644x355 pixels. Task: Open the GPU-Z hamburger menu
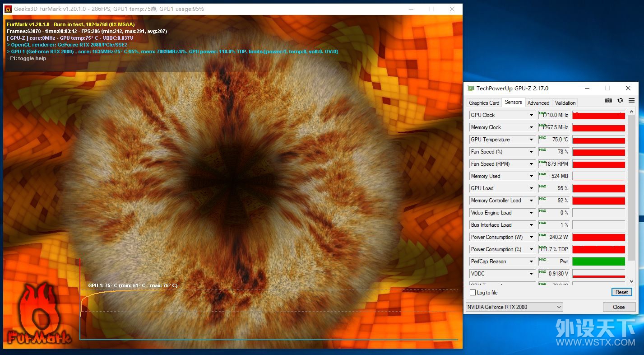[x=631, y=100]
